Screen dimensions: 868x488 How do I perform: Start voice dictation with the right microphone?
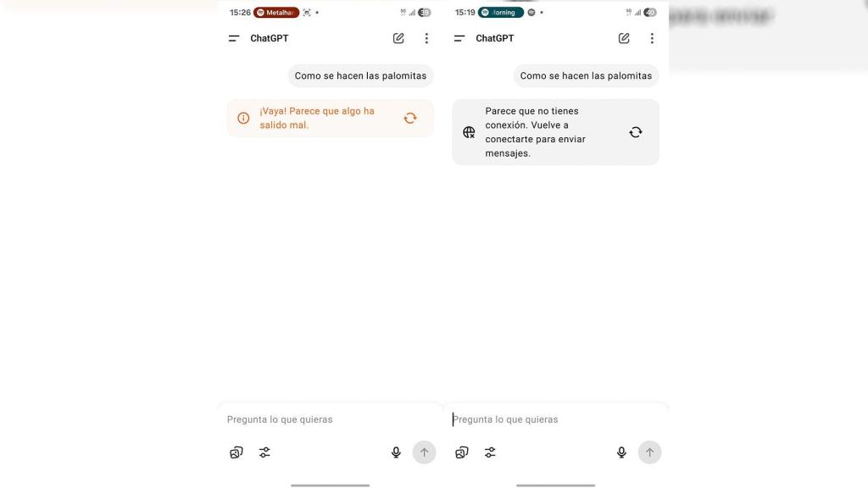tap(621, 452)
